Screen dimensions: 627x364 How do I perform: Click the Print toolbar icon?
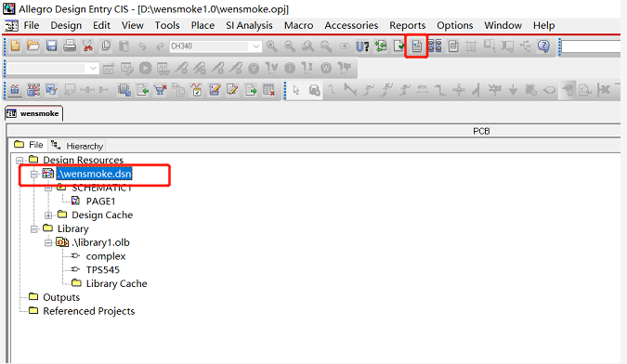pos(69,45)
